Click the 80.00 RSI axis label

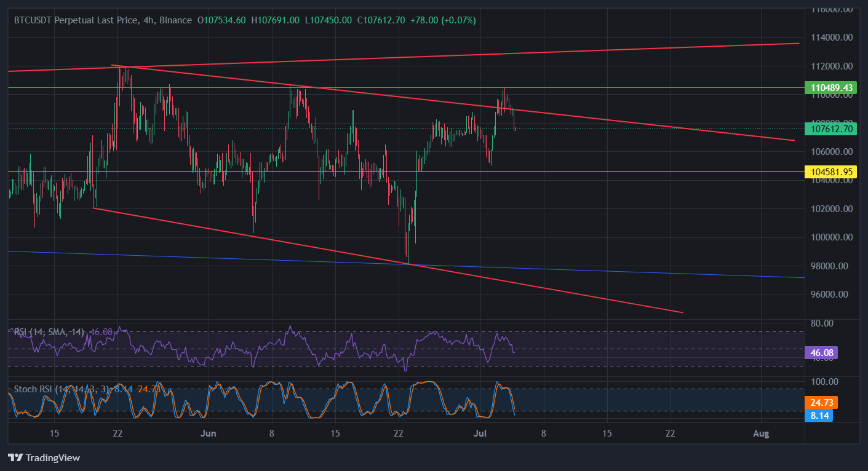click(x=822, y=323)
